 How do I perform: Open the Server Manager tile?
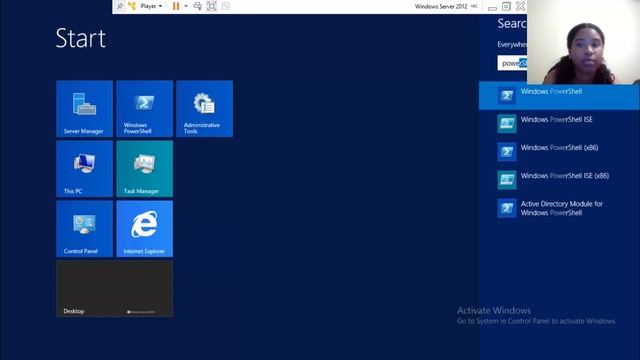tap(84, 109)
